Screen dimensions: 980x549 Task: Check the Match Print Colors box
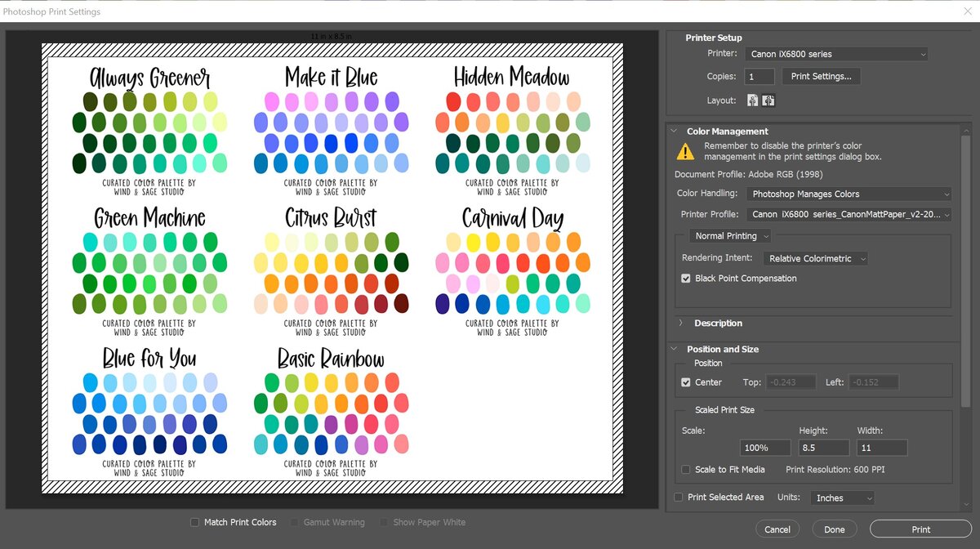(194, 522)
